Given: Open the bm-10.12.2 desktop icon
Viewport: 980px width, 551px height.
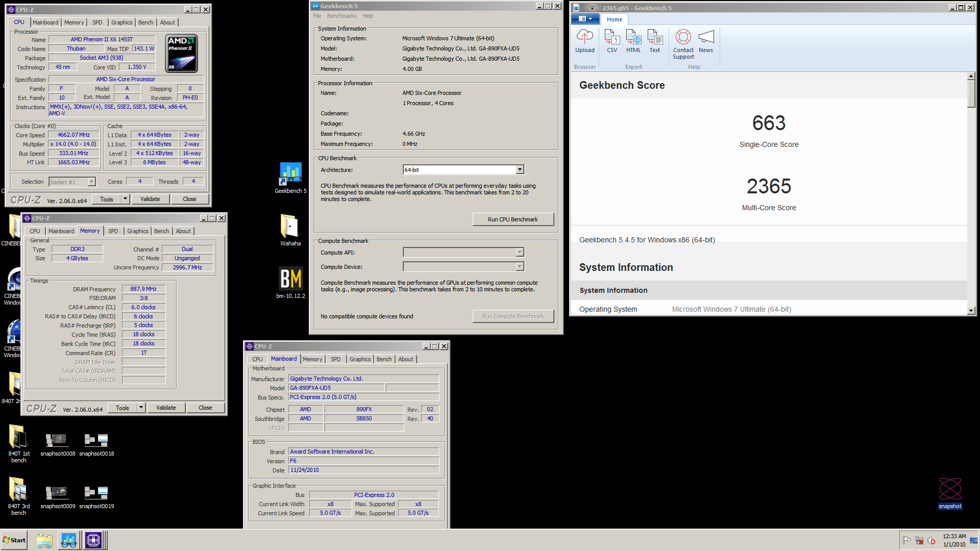Looking at the screenshot, I should (290, 283).
